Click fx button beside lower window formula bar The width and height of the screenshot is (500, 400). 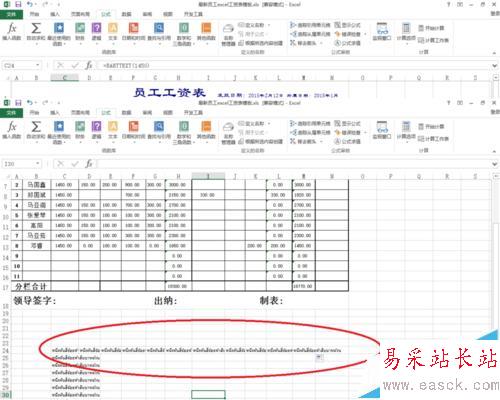click(89, 164)
